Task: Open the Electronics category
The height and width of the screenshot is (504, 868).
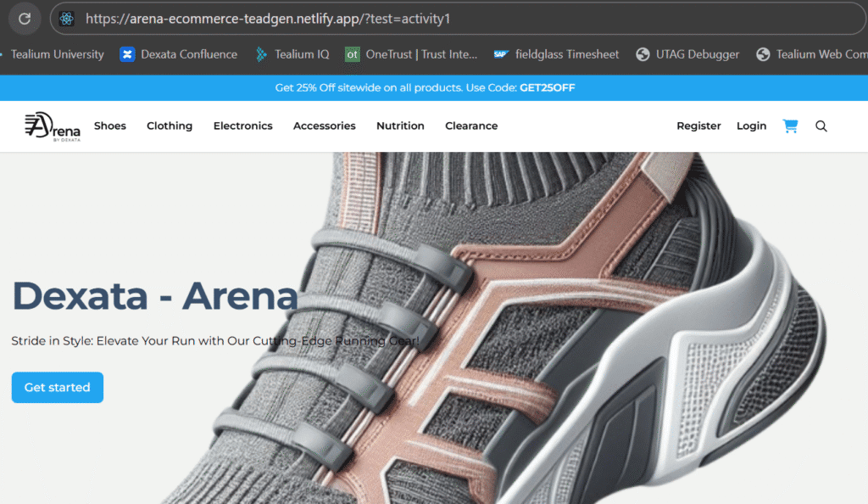Action: pos(242,126)
